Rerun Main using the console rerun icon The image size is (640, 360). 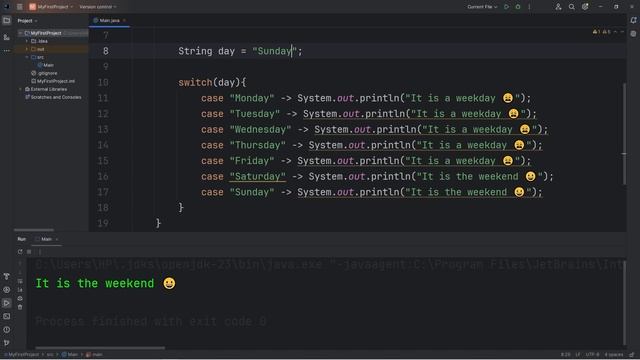[x=20, y=252]
